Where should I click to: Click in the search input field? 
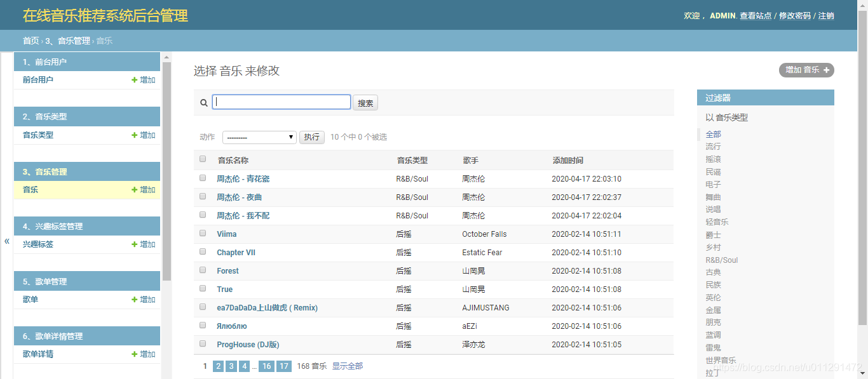(281, 102)
